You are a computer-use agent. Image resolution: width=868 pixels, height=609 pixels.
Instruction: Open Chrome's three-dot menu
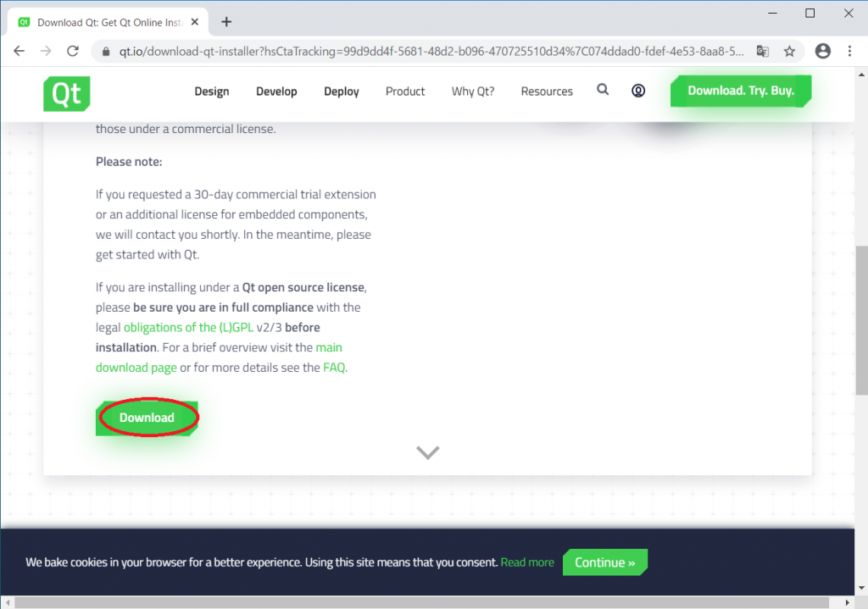pyautogui.click(x=850, y=51)
